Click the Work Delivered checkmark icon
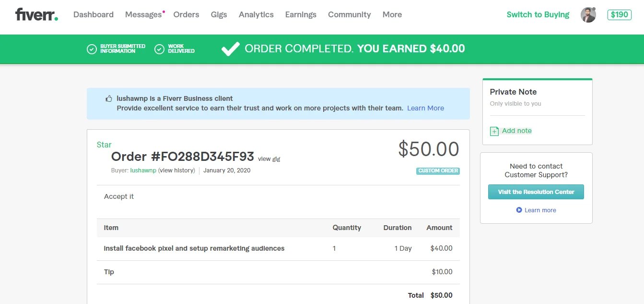The width and height of the screenshot is (644, 304). tap(159, 49)
